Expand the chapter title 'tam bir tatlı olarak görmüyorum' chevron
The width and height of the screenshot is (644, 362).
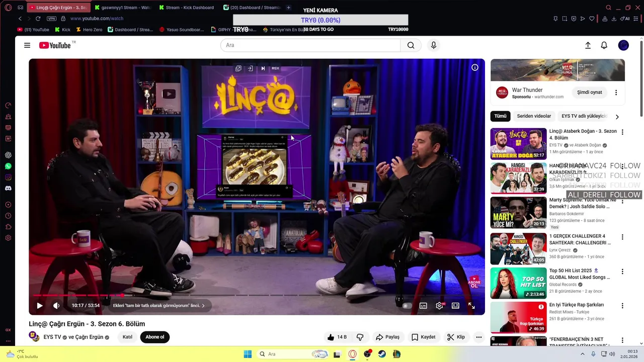(203, 305)
